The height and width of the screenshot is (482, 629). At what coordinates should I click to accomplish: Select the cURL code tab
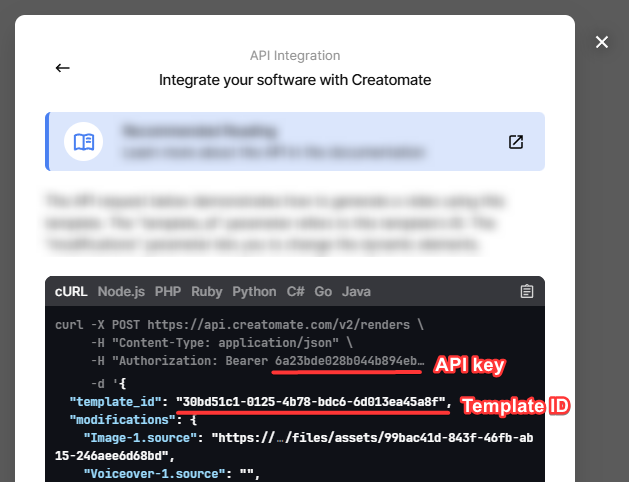pos(71,292)
